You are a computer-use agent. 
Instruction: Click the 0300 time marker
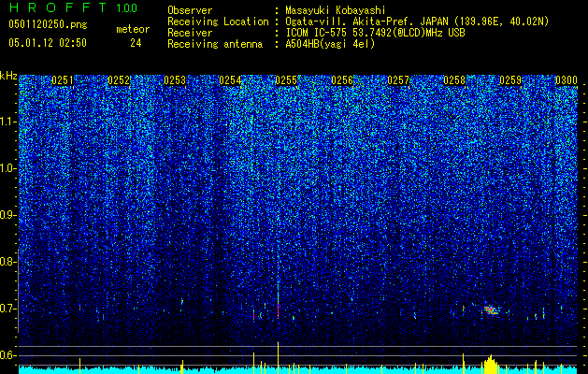[566, 80]
